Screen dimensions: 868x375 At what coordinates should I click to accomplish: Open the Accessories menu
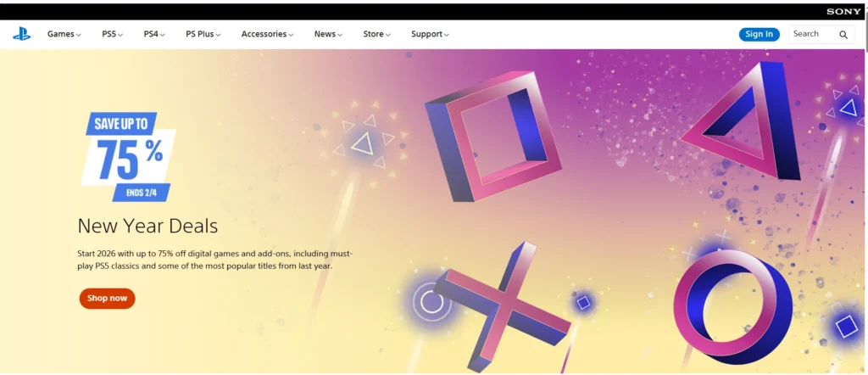click(267, 34)
